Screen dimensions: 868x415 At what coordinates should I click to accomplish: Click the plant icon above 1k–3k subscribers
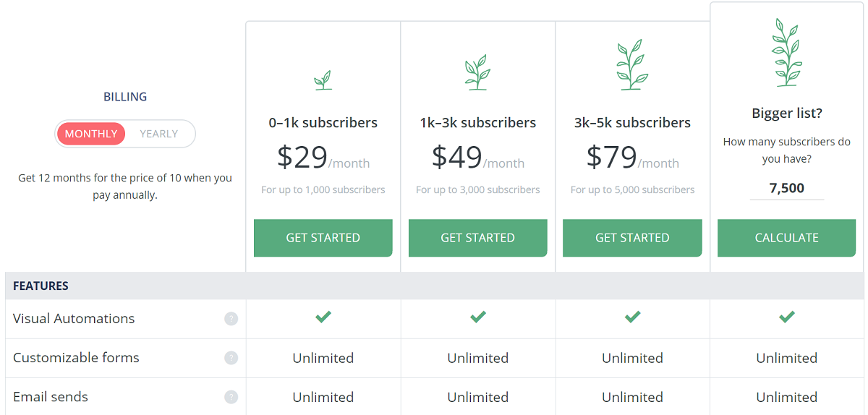click(477, 73)
